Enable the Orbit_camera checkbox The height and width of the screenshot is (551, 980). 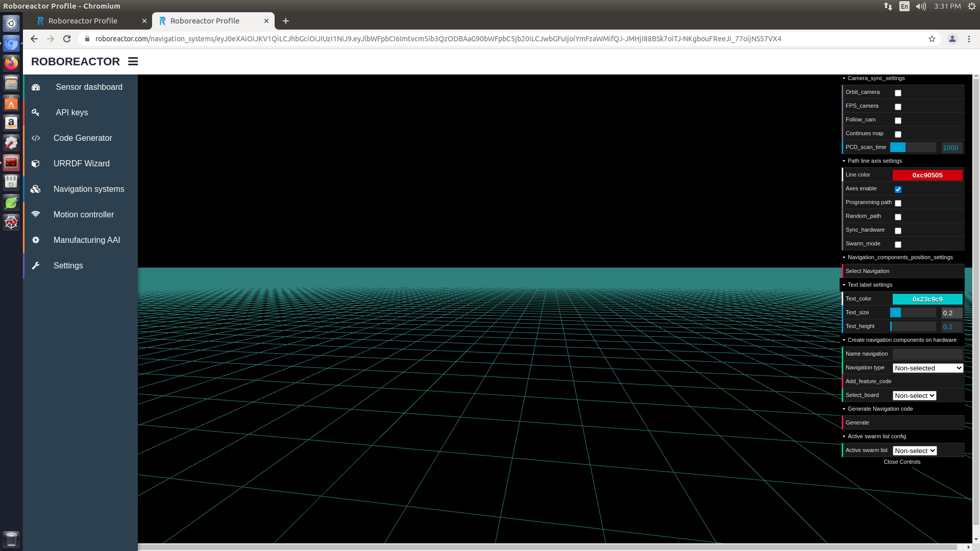pyautogui.click(x=898, y=93)
